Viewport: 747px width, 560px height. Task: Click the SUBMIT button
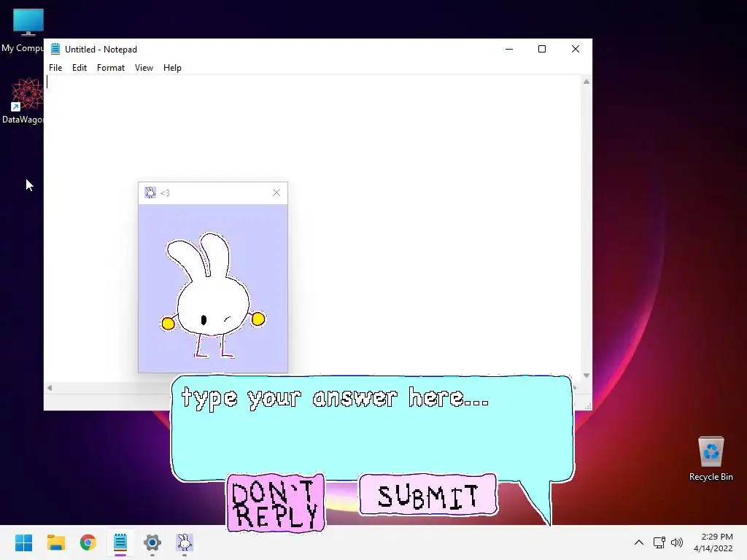coord(428,495)
